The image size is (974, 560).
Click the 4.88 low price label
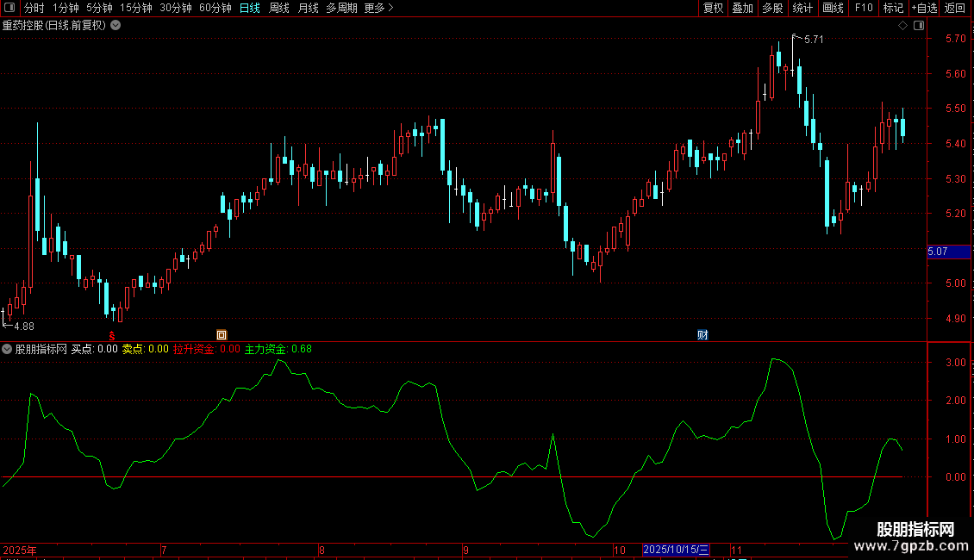(x=24, y=326)
